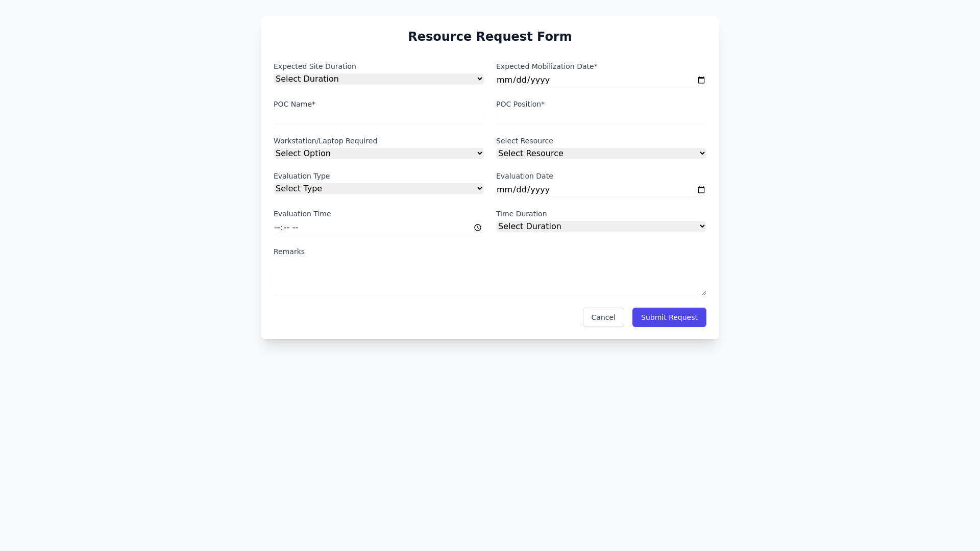Click into the POC Position field
980x551 pixels.
[x=600, y=117]
